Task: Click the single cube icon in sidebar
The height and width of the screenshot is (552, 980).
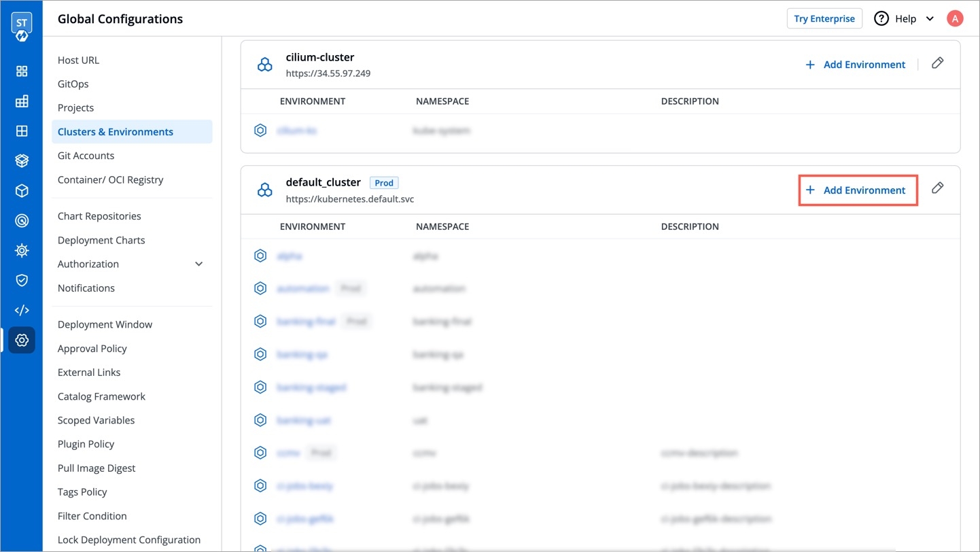Action: (x=22, y=191)
